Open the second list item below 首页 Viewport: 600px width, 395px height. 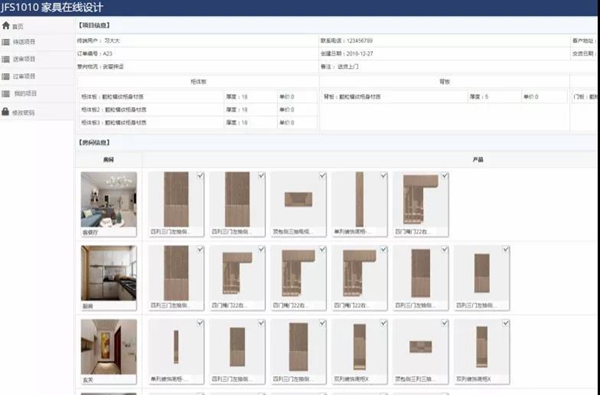point(24,59)
